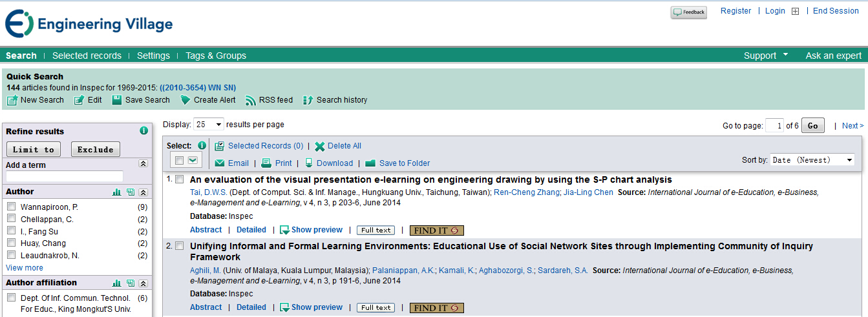The height and width of the screenshot is (317, 868).
Task: Check the Chellappan, C. author checkbox
Action: point(11,219)
